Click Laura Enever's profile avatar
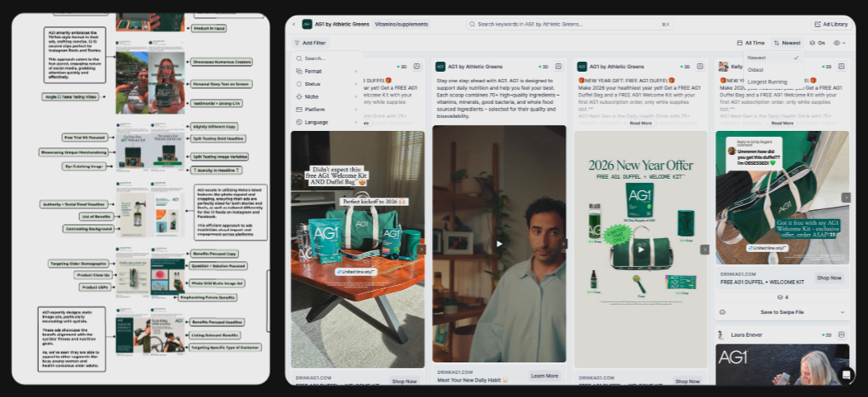Image resolution: width=868 pixels, height=397 pixels. point(721,335)
